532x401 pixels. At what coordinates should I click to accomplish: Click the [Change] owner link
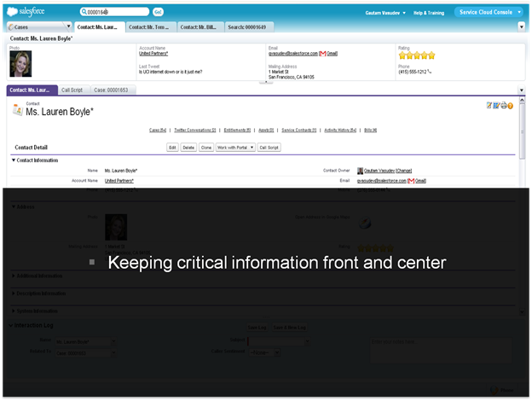[x=404, y=171]
